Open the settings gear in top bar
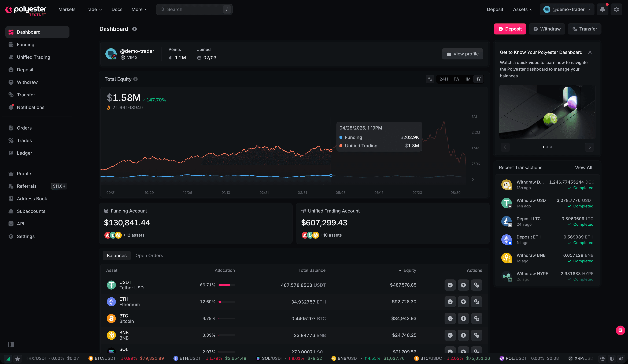Viewport: 628px width, 364px height. point(616,9)
